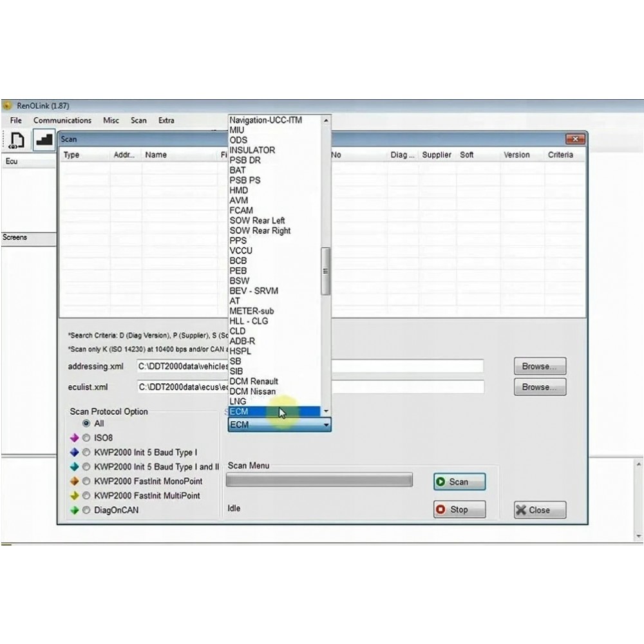The height and width of the screenshot is (644, 644).
Task: Click the staircase-shaped scan toolbar icon
Action: coord(44,140)
